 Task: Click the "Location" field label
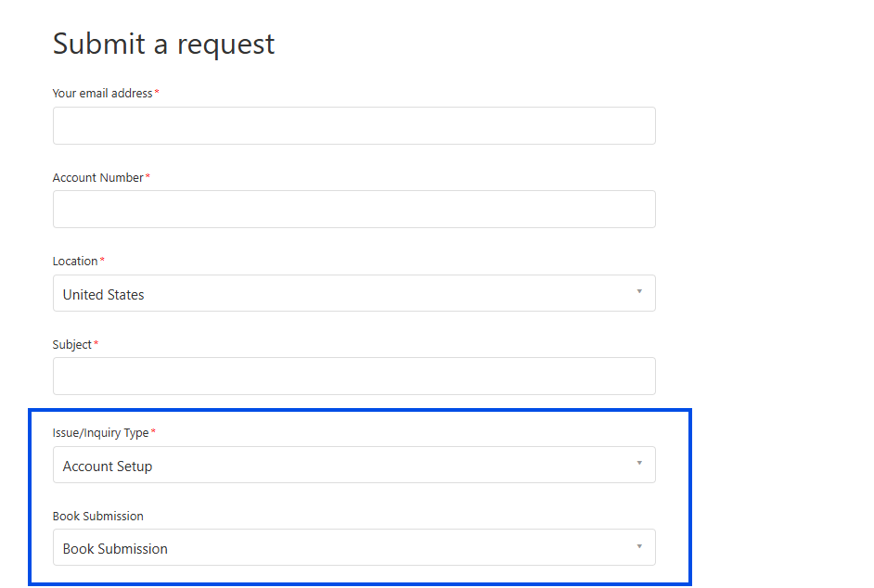coord(75,262)
